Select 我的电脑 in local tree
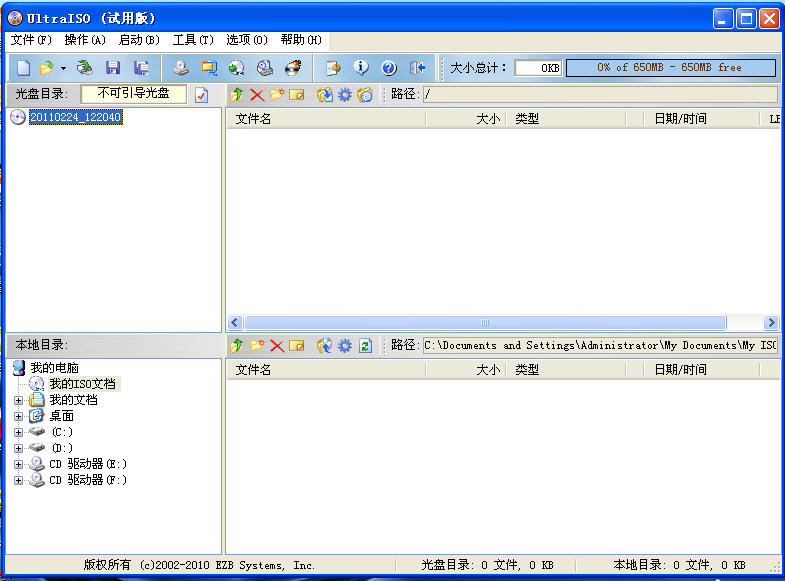This screenshot has height=581, width=785. coord(54,368)
